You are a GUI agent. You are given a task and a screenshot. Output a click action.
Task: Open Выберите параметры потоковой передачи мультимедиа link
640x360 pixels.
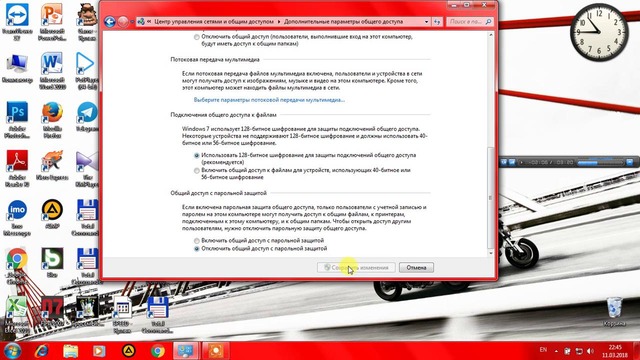[269, 100]
